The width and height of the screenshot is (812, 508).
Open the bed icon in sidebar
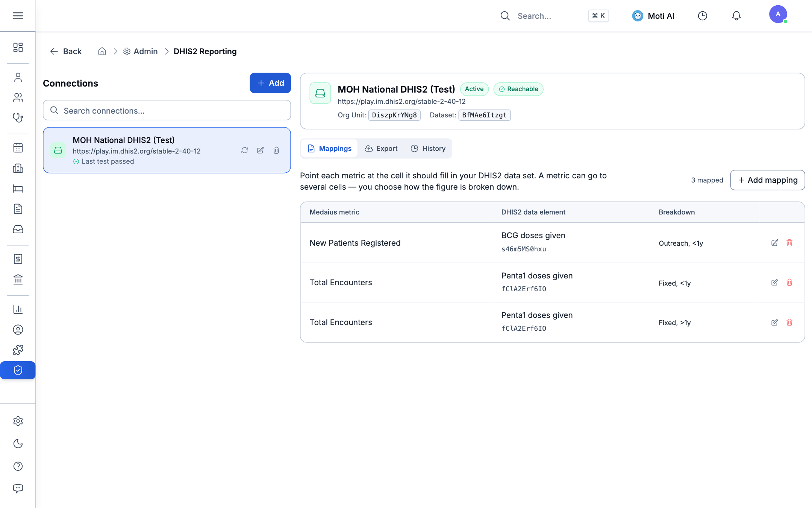click(x=18, y=189)
